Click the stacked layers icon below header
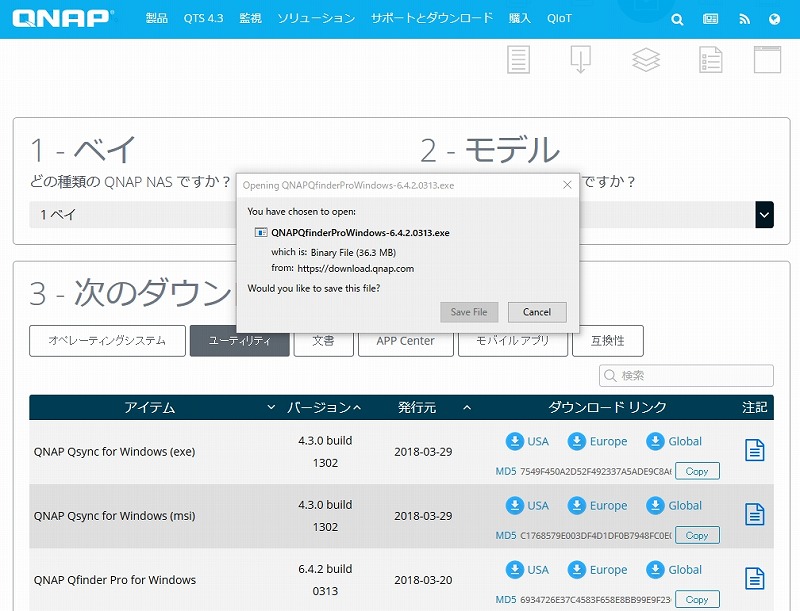 click(x=646, y=60)
